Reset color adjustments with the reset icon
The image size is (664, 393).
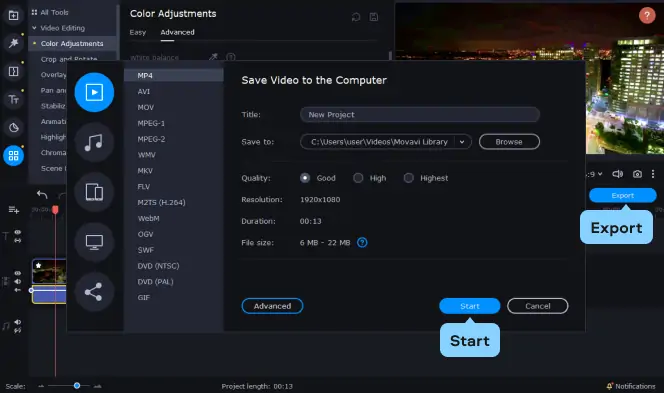pos(356,17)
